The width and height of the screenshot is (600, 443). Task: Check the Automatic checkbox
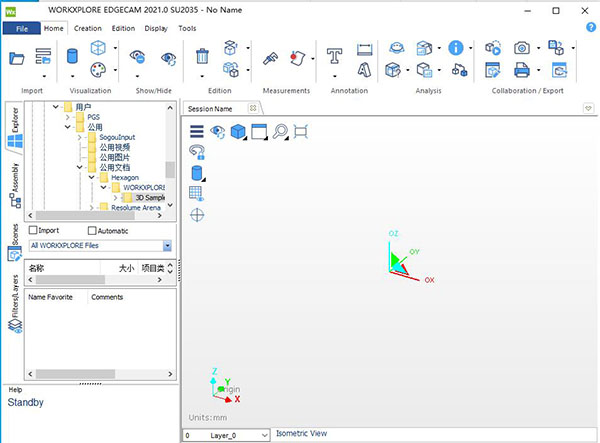click(92, 230)
